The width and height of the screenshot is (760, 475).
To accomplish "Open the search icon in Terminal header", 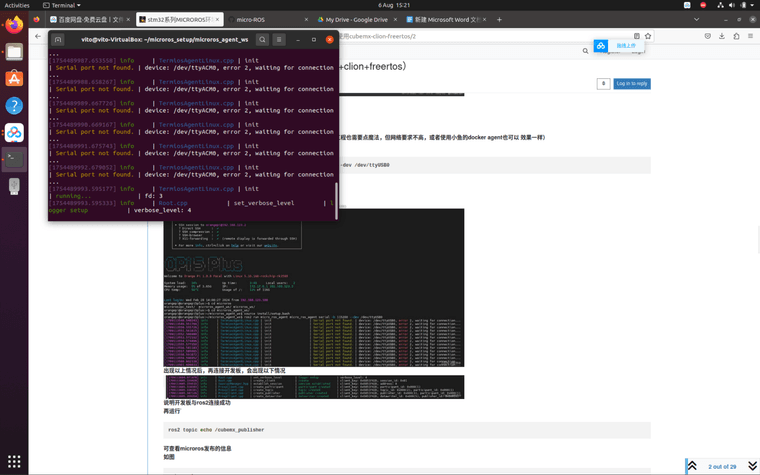I will pyautogui.click(x=262, y=40).
